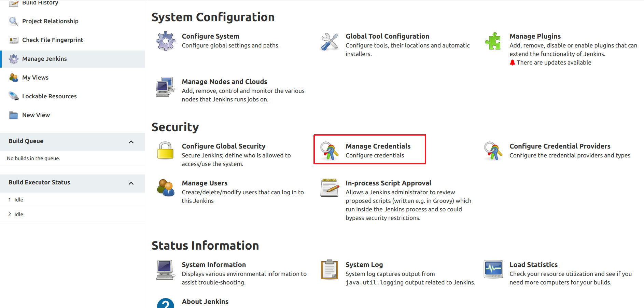
Task: Open the Global Tool Configuration link
Action: point(387,36)
